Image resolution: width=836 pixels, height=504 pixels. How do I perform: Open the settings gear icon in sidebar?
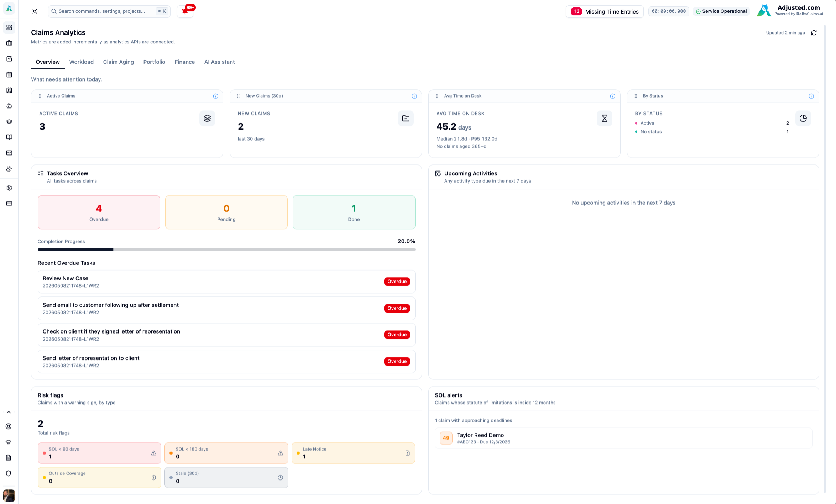tap(9, 188)
